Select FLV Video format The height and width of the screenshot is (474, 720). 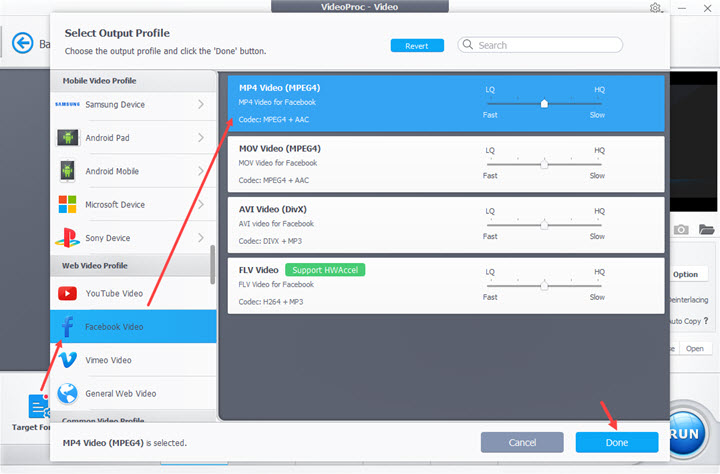coord(446,286)
